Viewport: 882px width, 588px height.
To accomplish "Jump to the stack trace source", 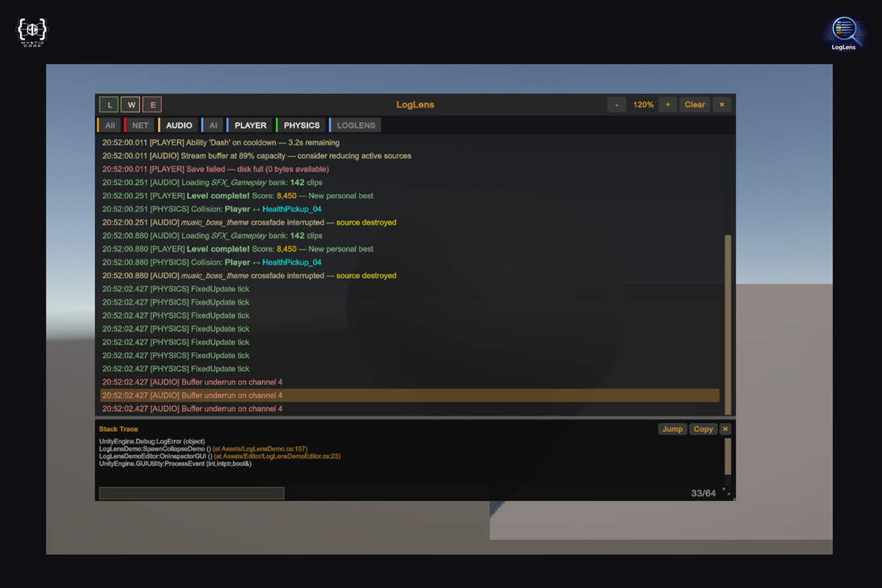I will [x=672, y=429].
